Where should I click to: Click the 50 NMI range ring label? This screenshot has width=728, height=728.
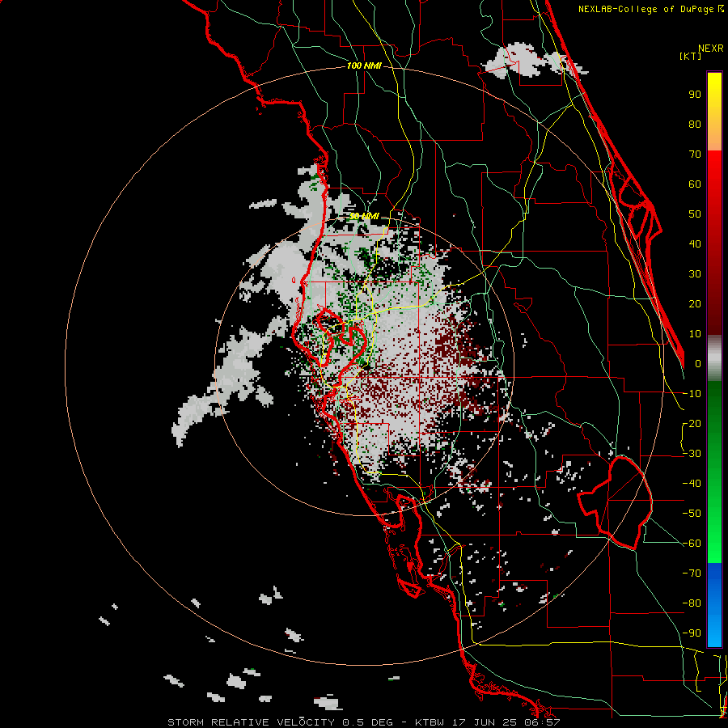click(x=364, y=216)
